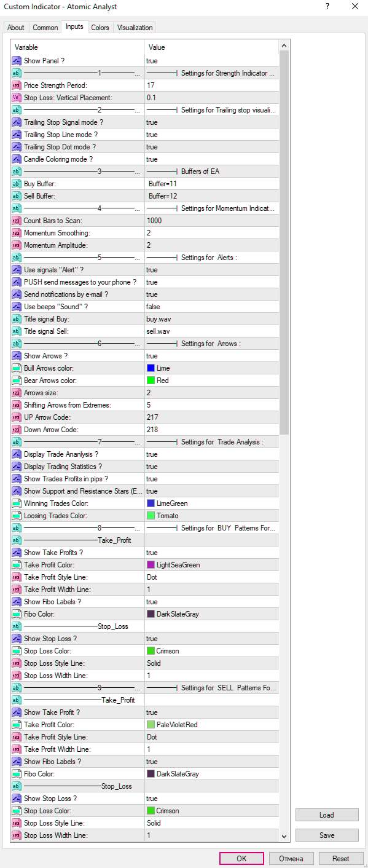Select the Inputs tab

[x=74, y=27]
